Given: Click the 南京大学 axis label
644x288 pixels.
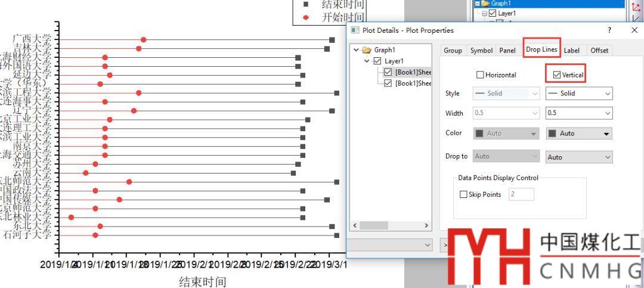Looking at the screenshot, I should click(32, 145).
